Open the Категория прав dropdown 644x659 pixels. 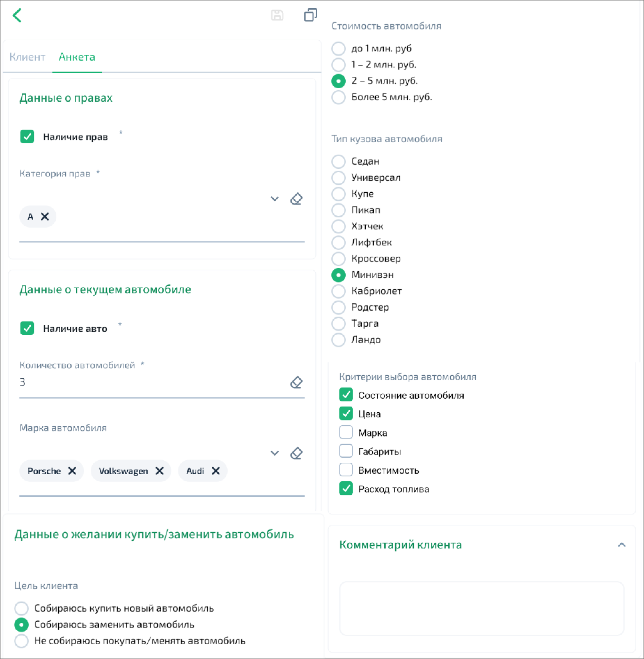pyautogui.click(x=275, y=199)
